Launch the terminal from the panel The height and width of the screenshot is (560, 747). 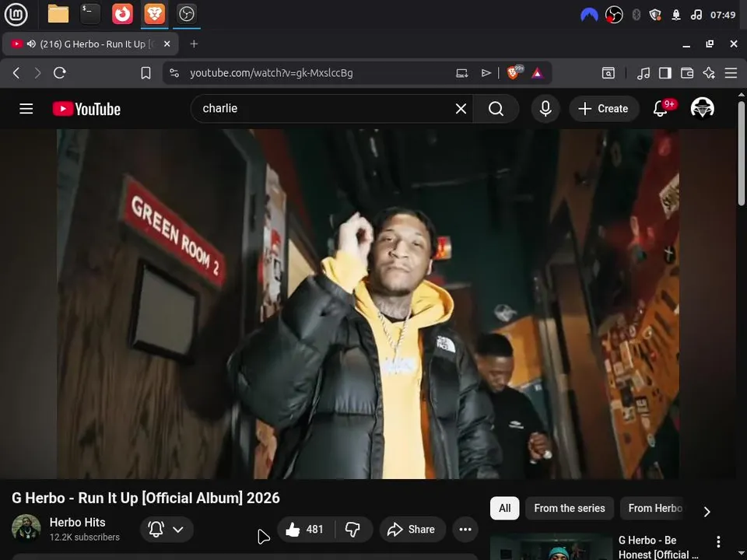pos(90,14)
